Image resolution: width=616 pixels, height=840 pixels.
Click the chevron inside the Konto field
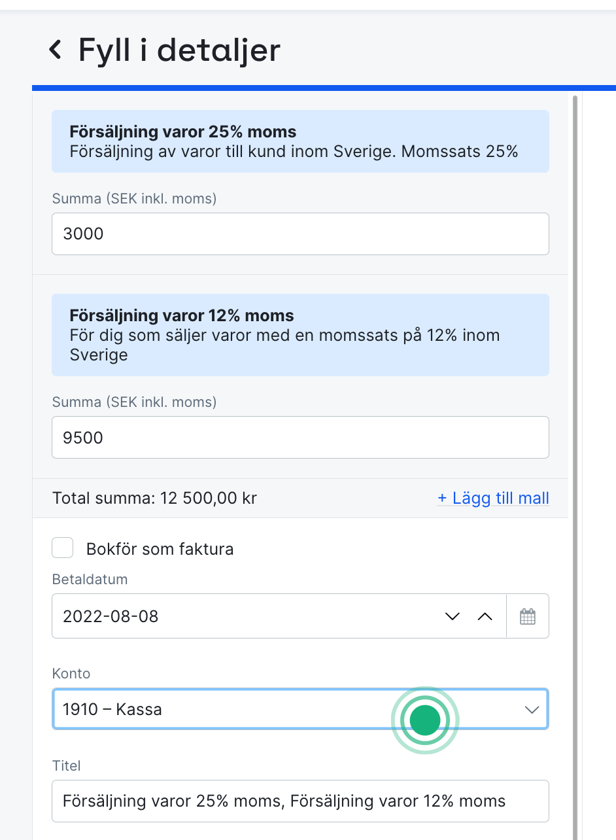(x=531, y=709)
